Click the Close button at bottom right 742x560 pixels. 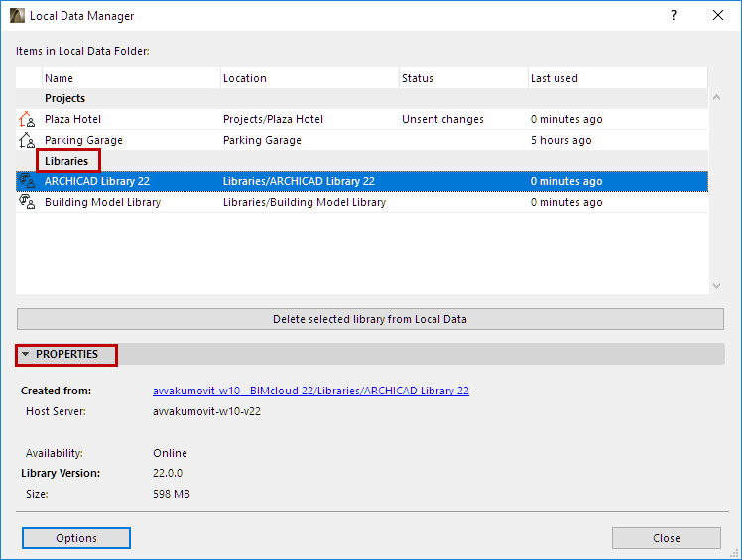pyautogui.click(x=667, y=538)
